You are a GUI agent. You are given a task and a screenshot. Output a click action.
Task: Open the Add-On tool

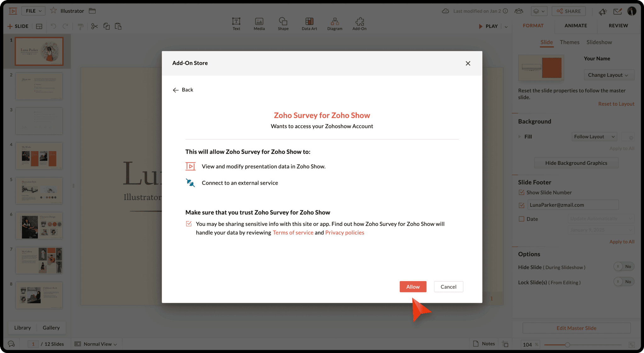pos(359,24)
